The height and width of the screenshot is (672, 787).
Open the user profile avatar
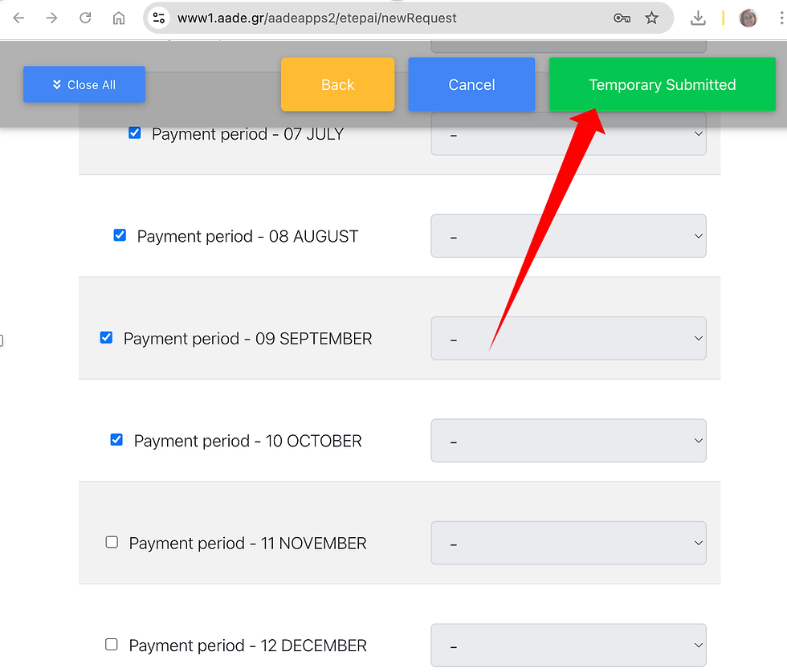pyautogui.click(x=748, y=18)
